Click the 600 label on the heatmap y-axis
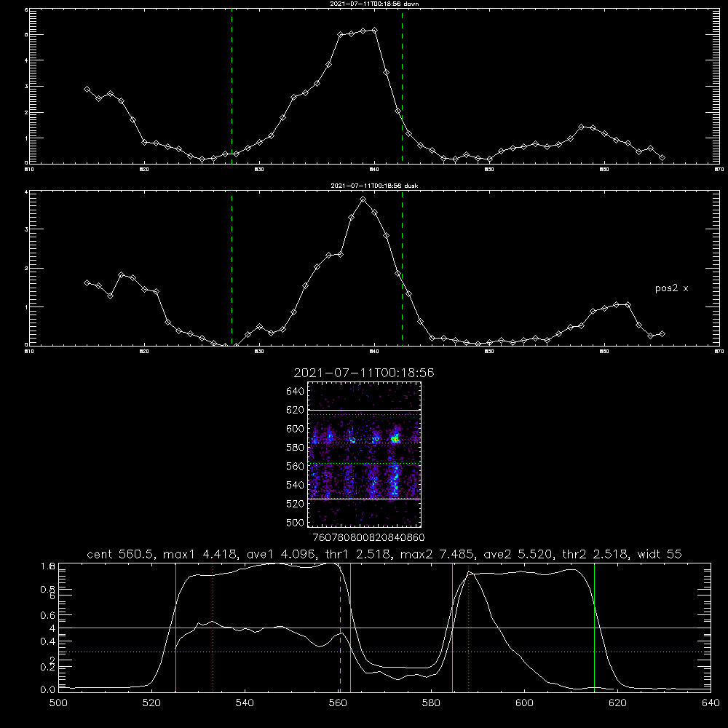Screen dimensions: 728x728 [296, 429]
